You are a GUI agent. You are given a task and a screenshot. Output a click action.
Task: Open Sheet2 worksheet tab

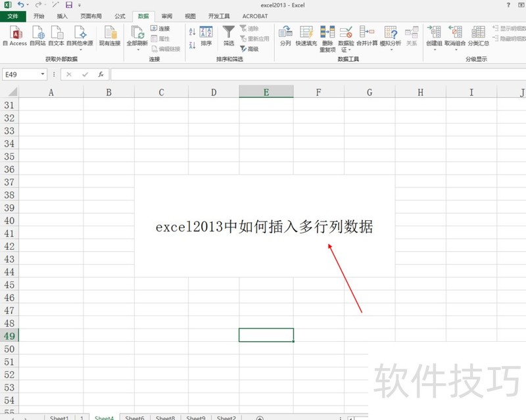pos(226,417)
